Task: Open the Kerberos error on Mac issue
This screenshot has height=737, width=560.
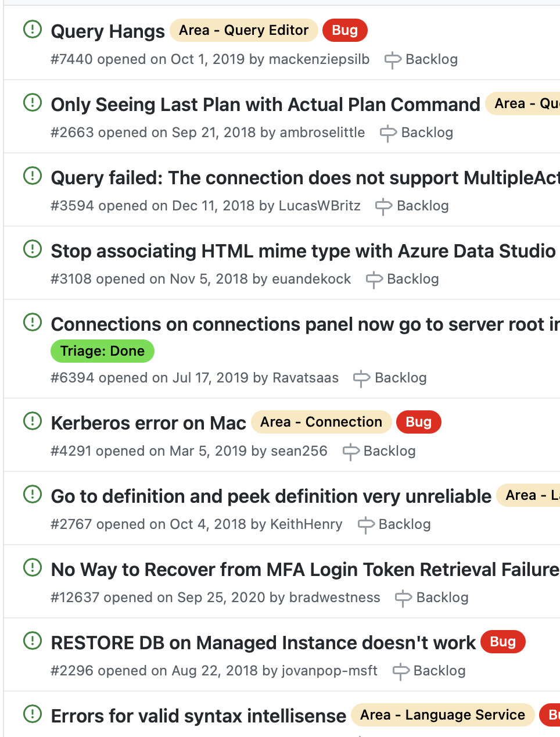Action: (x=149, y=423)
